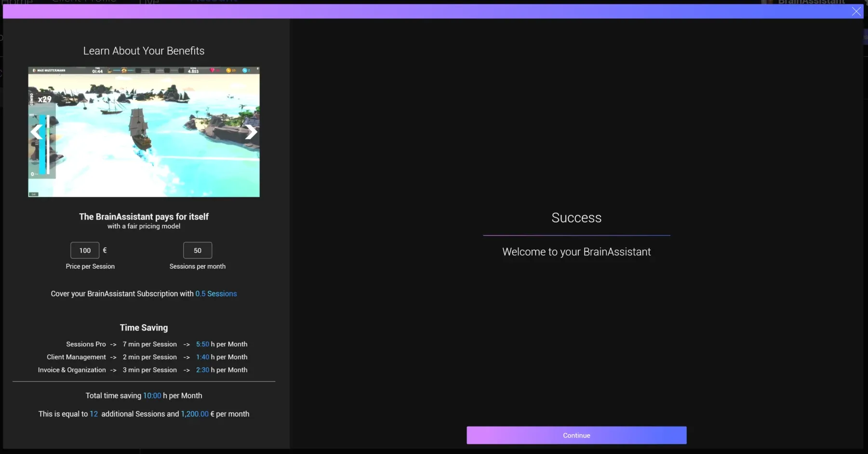Click the 5:50 Sessions Pro time value
868x454 pixels.
coord(202,344)
